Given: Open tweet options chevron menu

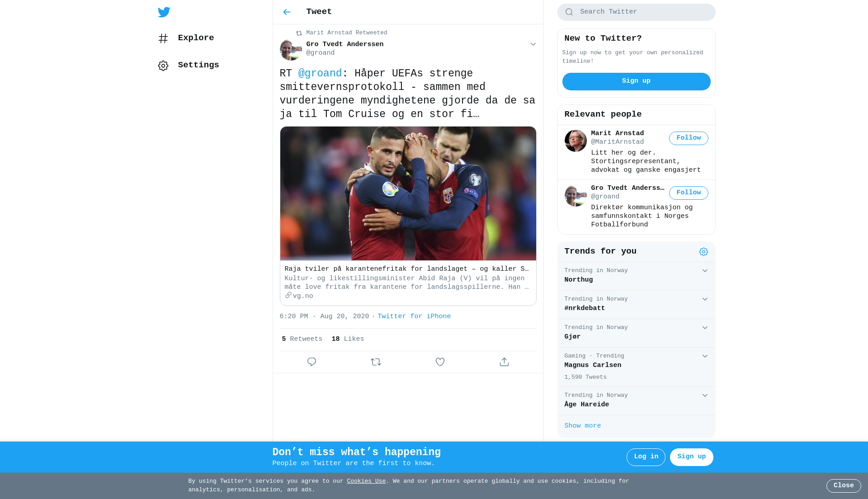Looking at the screenshot, I should 533,44.
